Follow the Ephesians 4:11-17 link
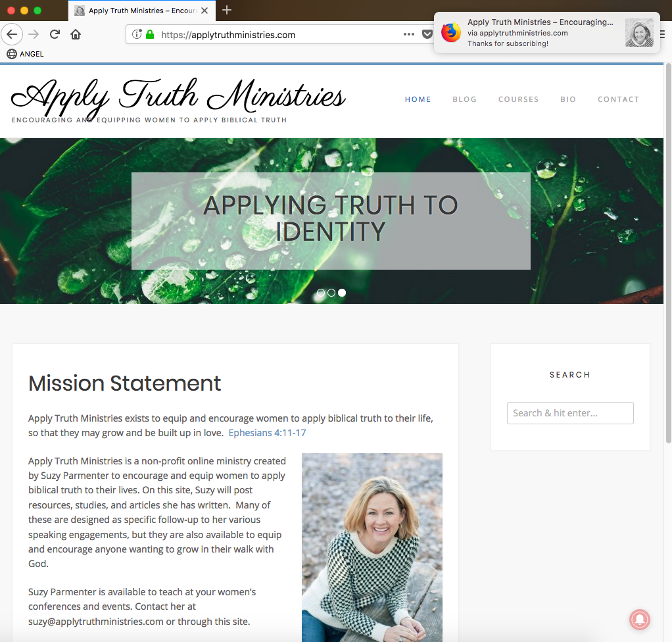This screenshot has width=672, height=642. pos(267,433)
